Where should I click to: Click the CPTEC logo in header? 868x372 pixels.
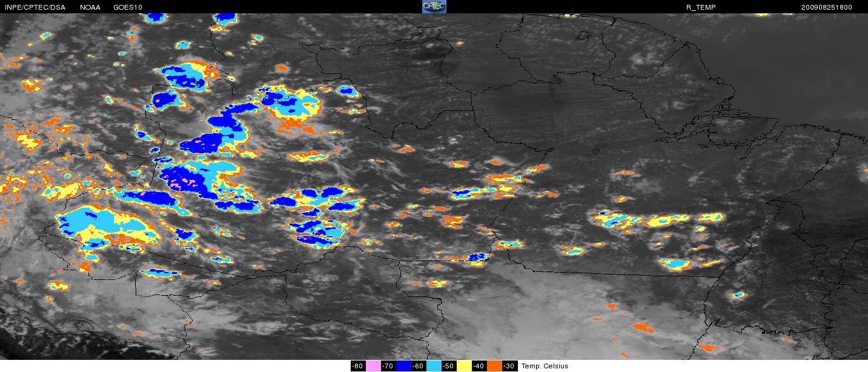click(x=434, y=7)
